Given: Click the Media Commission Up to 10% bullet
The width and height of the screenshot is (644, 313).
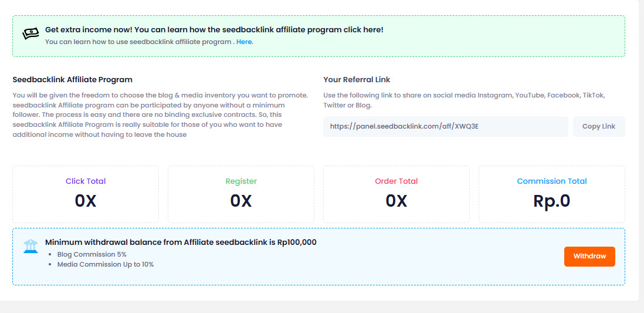Looking at the screenshot, I should pyautogui.click(x=106, y=264).
